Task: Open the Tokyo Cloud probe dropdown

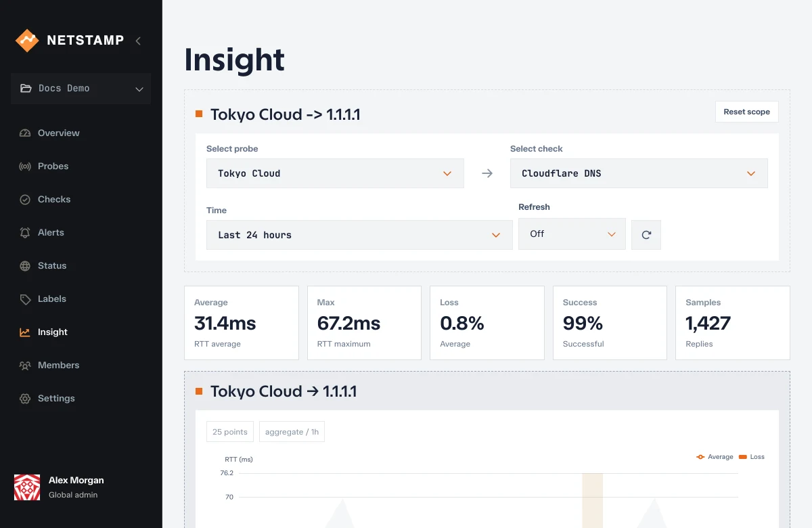Action: [x=335, y=173]
